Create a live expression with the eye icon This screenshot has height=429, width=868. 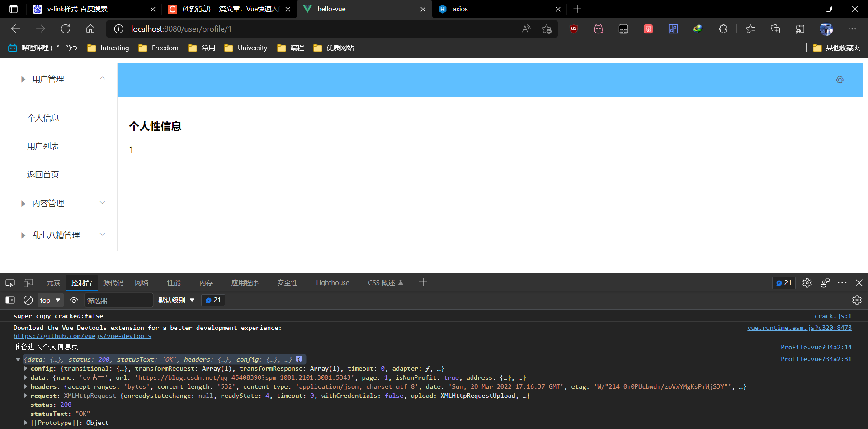tap(74, 300)
